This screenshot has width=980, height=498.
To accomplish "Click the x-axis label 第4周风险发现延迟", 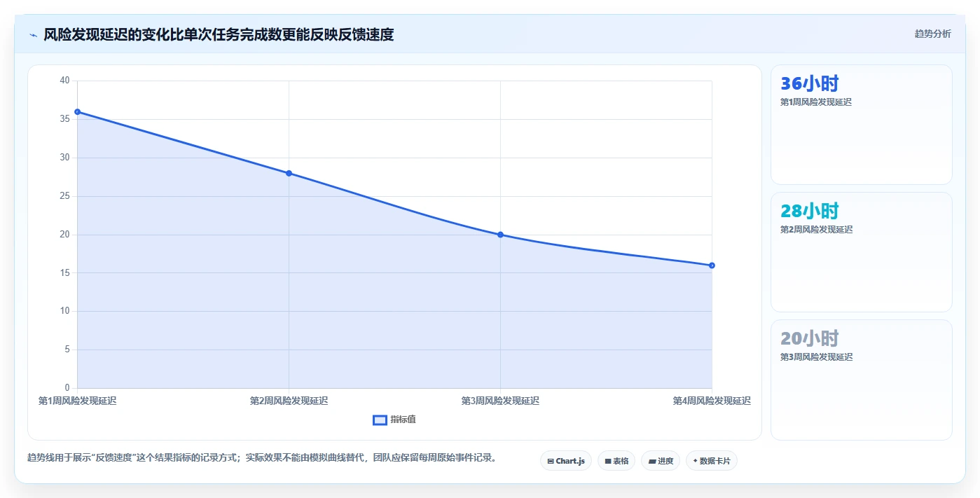I will click(712, 401).
